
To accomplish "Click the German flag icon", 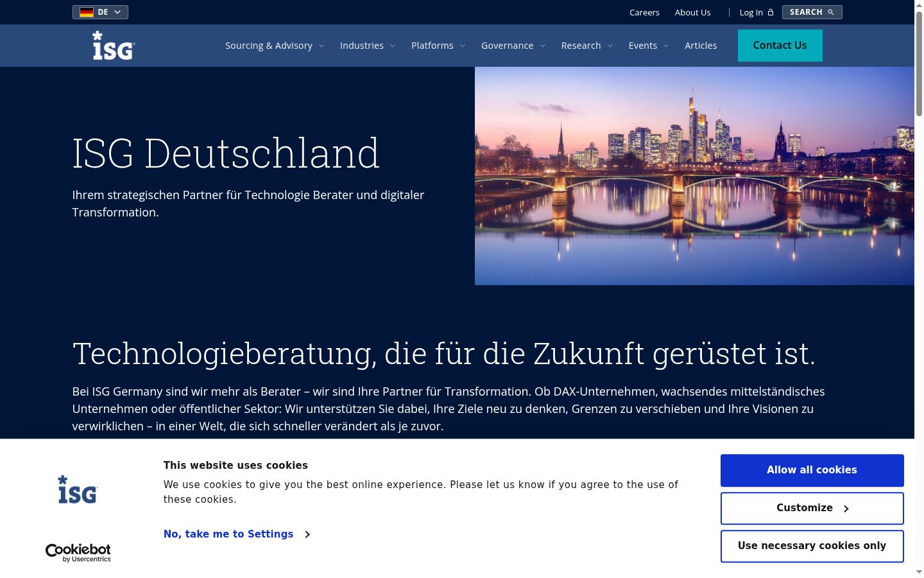I will 87,12.
